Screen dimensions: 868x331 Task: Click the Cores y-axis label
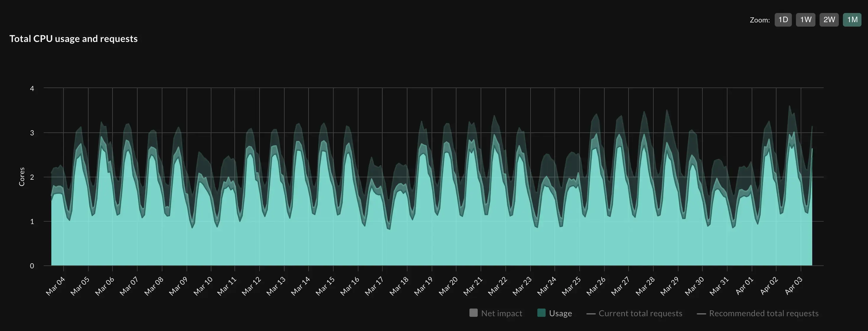coord(22,177)
